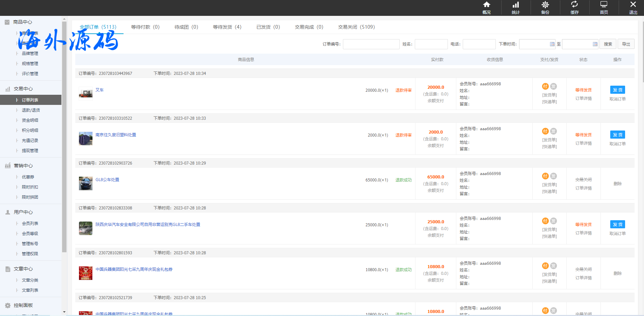644x316 pixels.
Task: Open calendar icon in start date field
Action: point(552,44)
